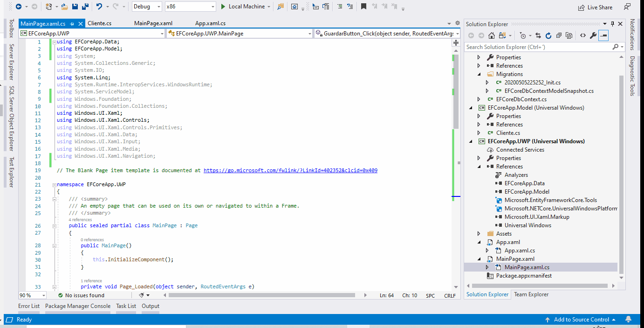This screenshot has height=328, width=644.
Task: Click the Refresh icon in Solution Explorer
Action: point(548,35)
